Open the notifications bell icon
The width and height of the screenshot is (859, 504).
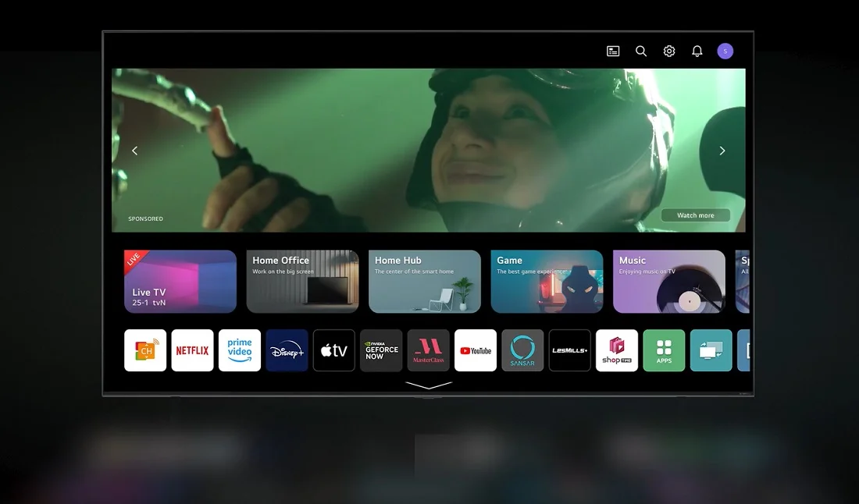coord(697,51)
